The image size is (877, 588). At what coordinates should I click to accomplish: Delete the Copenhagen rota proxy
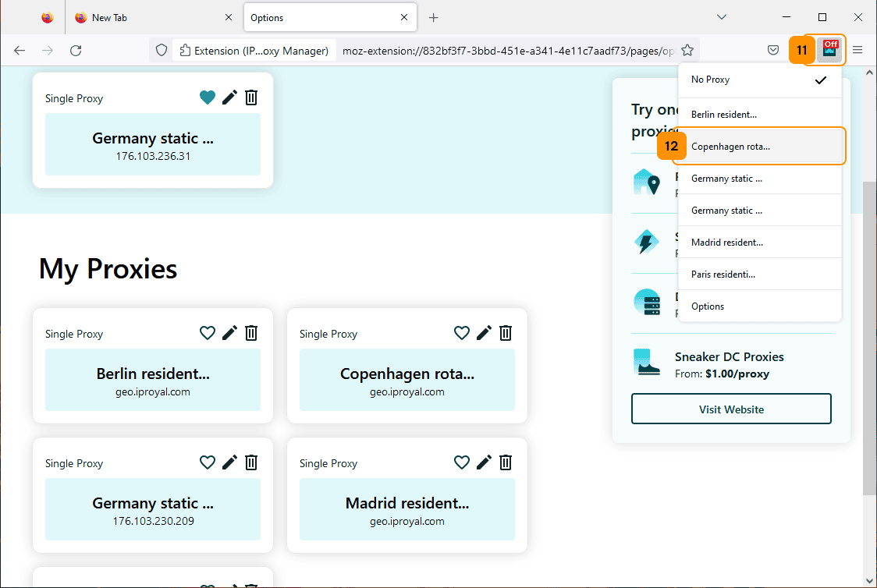coord(506,333)
